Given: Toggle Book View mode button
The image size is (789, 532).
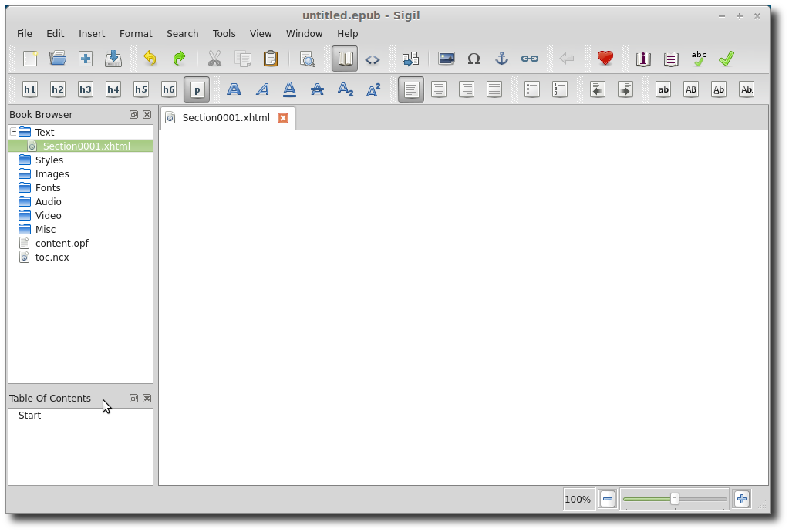Looking at the screenshot, I should coord(345,59).
